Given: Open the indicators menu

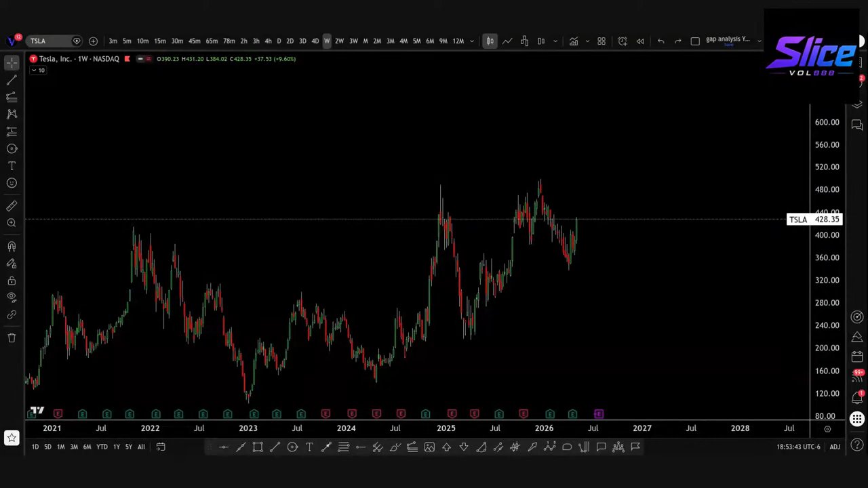Looking at the screenshot, I should [x=574, y=41].
